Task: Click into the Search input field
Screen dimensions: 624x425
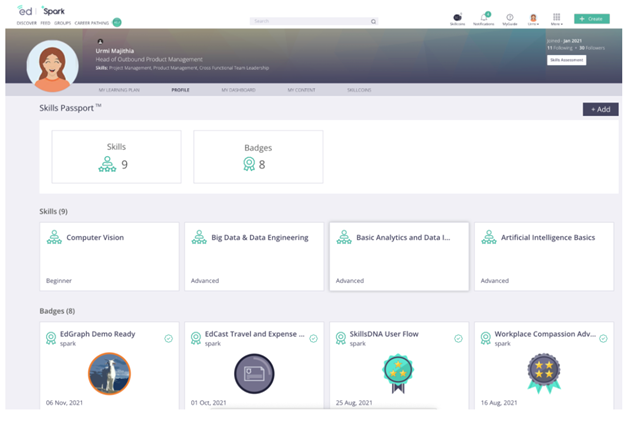Action: 308,20
